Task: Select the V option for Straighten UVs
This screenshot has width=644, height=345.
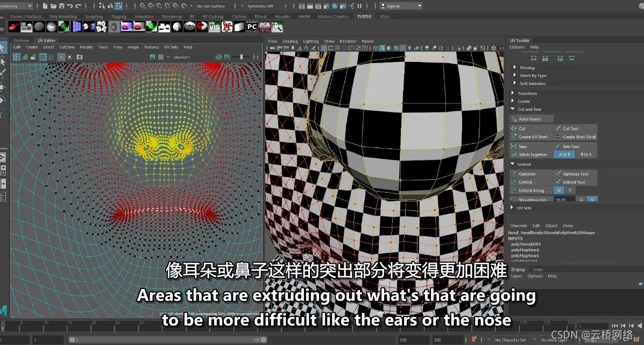Action: 592,199
